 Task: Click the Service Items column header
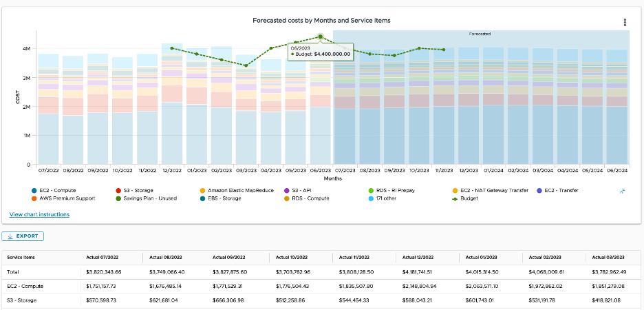21,257
